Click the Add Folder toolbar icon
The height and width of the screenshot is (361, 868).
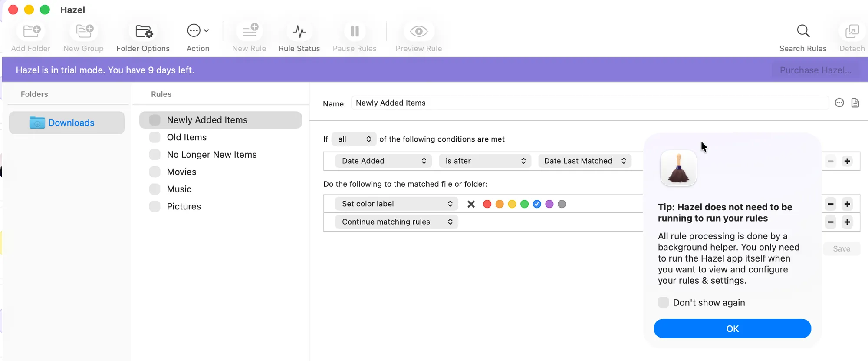(x=31, y=31)
